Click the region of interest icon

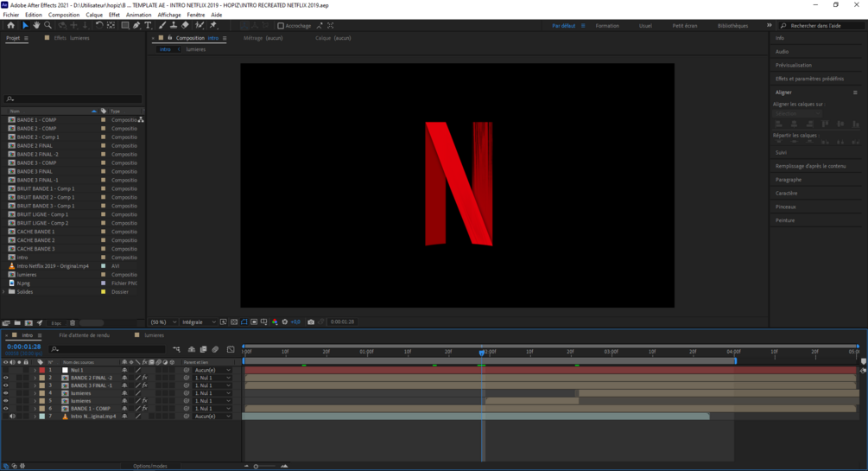[254, 322]
